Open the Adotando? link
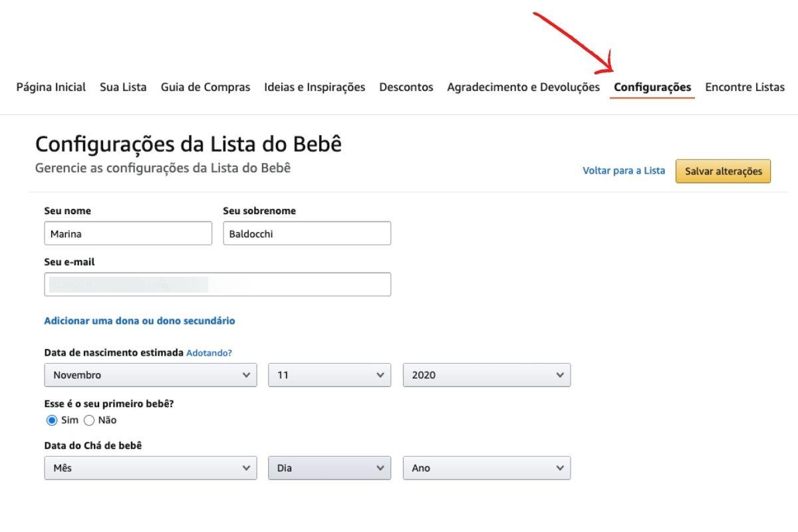The image size is (798, 532). [x=209, y=352]
